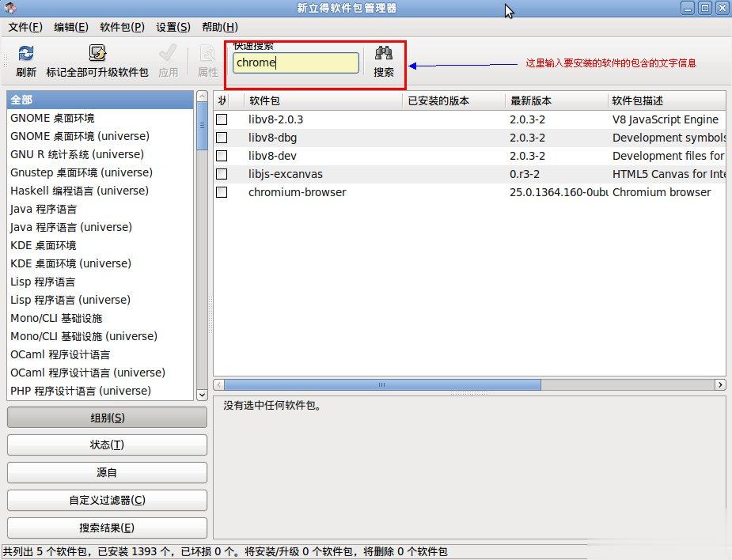732x560 pixels.
Task: Select the libjs-excanvas package name
Action: (285, 174)
